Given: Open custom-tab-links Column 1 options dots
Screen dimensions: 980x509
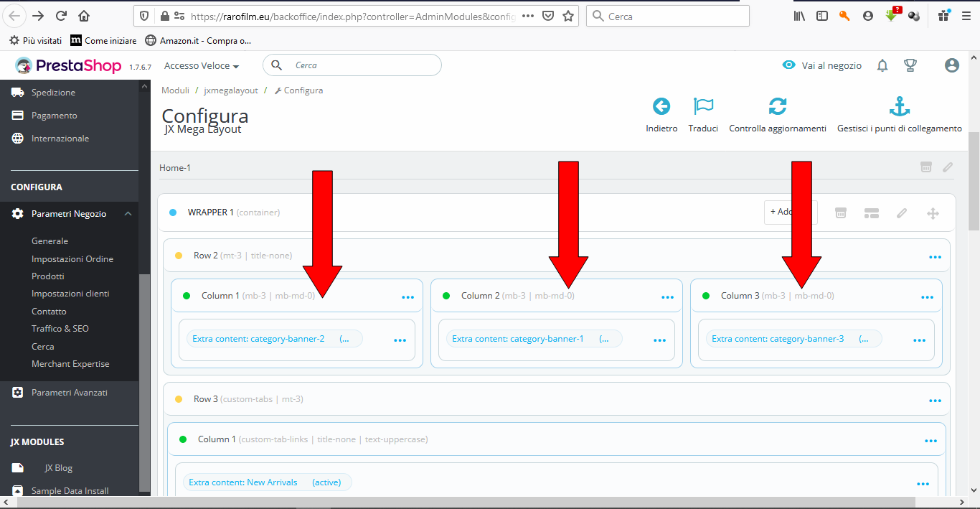Looking at the screenshot, I should pos(931,441).
